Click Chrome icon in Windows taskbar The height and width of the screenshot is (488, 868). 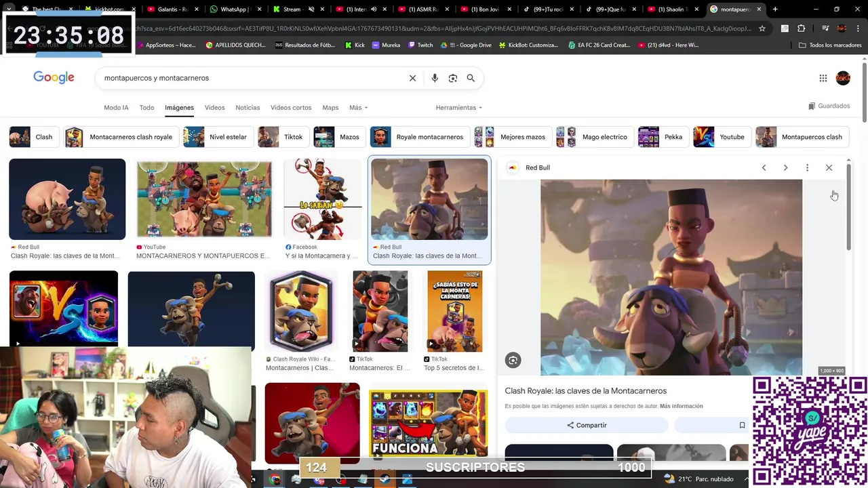tap(275, 479)
